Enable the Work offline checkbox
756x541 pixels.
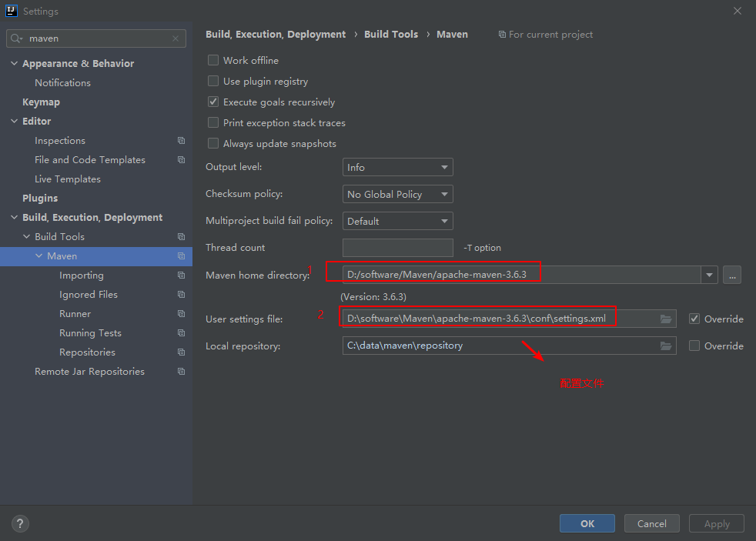click(213, 60)
